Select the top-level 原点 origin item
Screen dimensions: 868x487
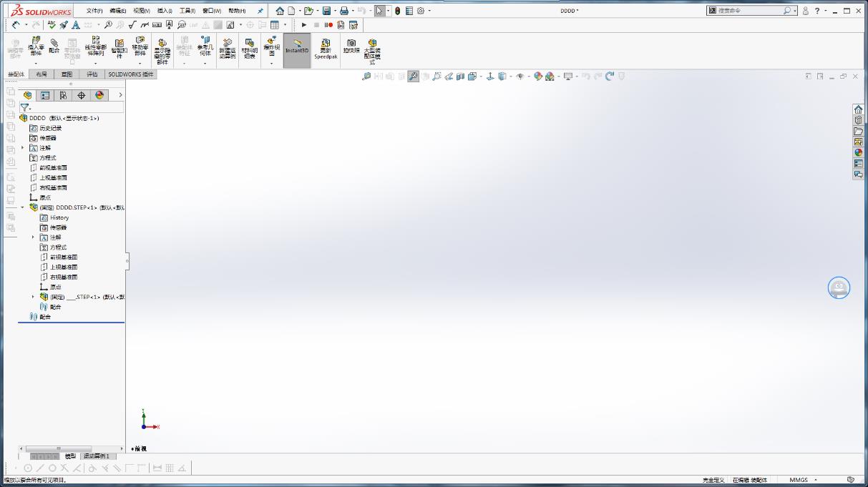[40, 197]
